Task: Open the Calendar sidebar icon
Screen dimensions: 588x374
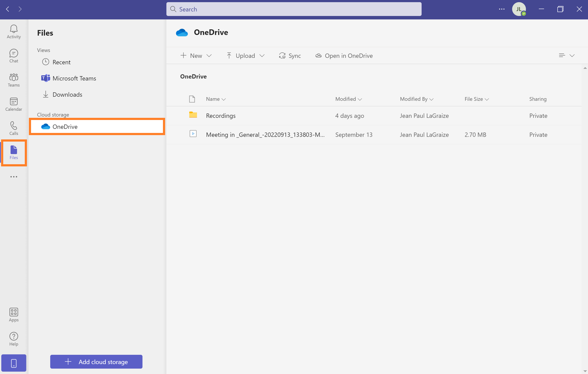Action: [14, 104]
